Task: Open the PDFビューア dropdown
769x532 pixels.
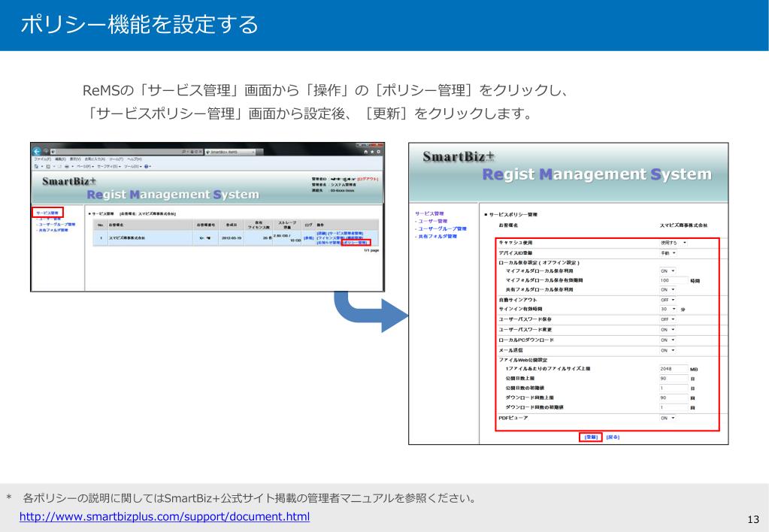Action: tap(668, 418)
